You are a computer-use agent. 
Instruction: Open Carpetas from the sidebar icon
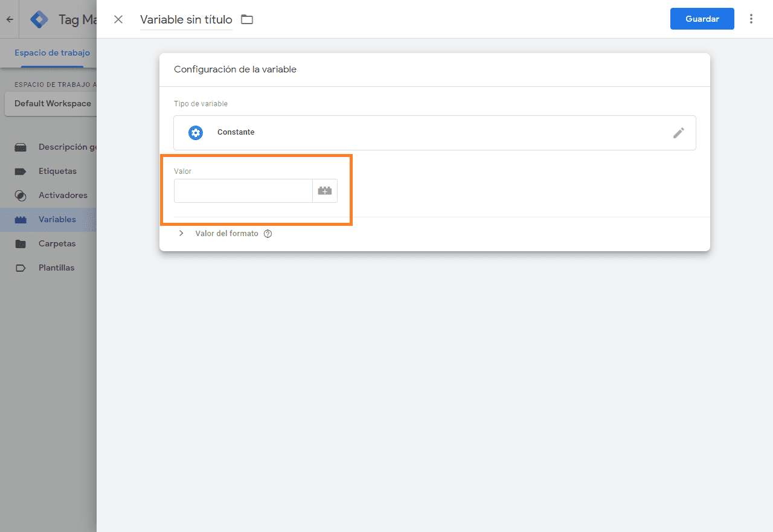tap(20, 243)
